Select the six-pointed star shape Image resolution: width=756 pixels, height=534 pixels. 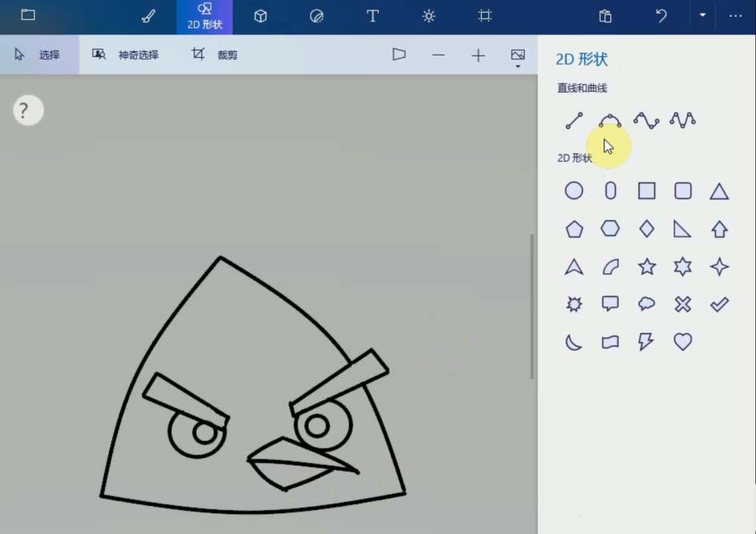pos(682,267)
